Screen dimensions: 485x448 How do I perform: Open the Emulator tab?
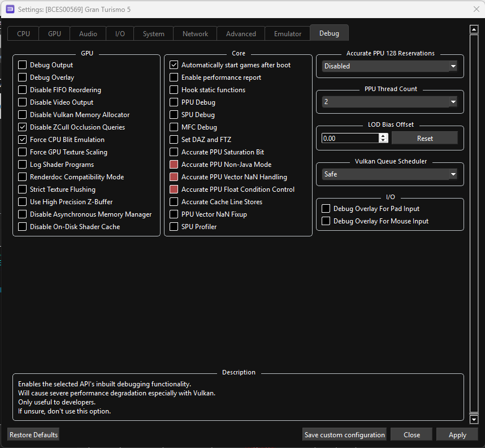(288, 34)
